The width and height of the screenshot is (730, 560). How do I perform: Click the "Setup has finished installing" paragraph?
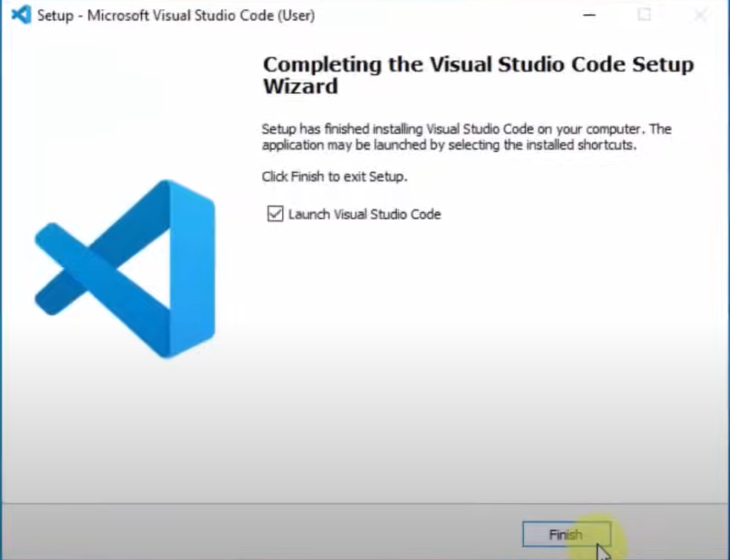466,129
